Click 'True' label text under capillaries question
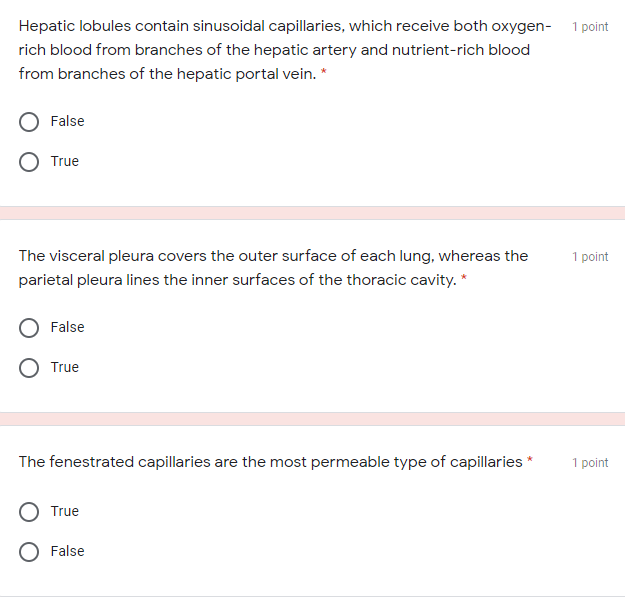The image size is (628, 597). [x=64, y=511]
